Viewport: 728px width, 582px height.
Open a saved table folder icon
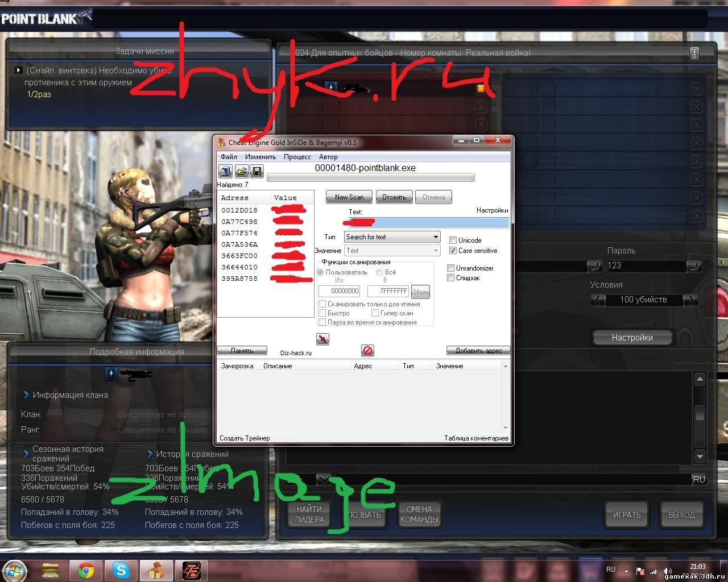[241, 171]
